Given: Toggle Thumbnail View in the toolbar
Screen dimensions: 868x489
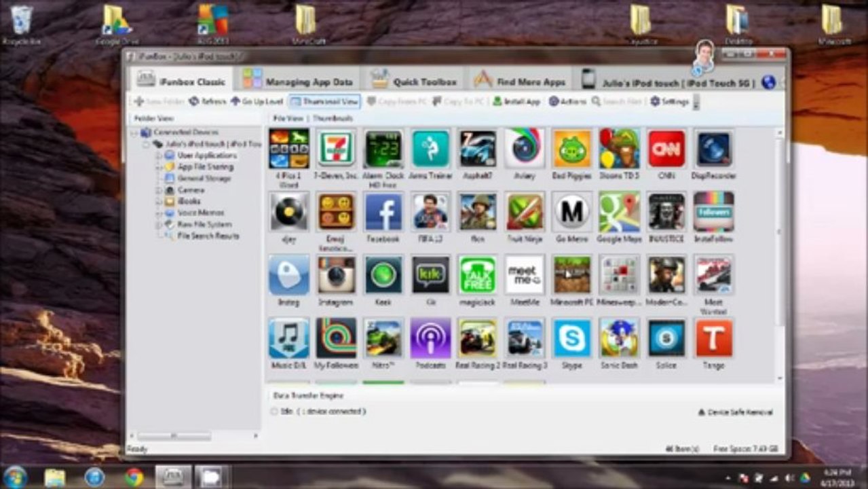Looking at the screenshot, I should tap(324, 101).
